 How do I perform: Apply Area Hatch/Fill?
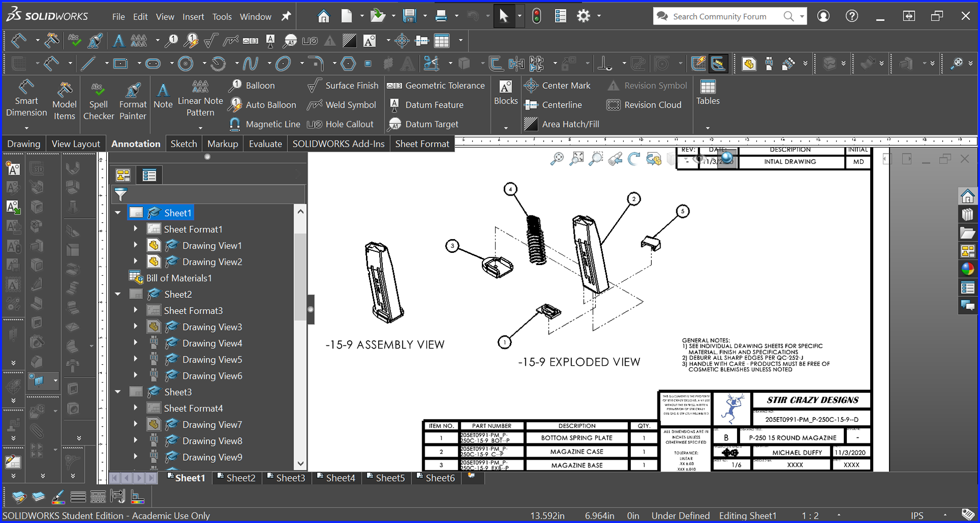pyautogui.click(x=561, y=124)
